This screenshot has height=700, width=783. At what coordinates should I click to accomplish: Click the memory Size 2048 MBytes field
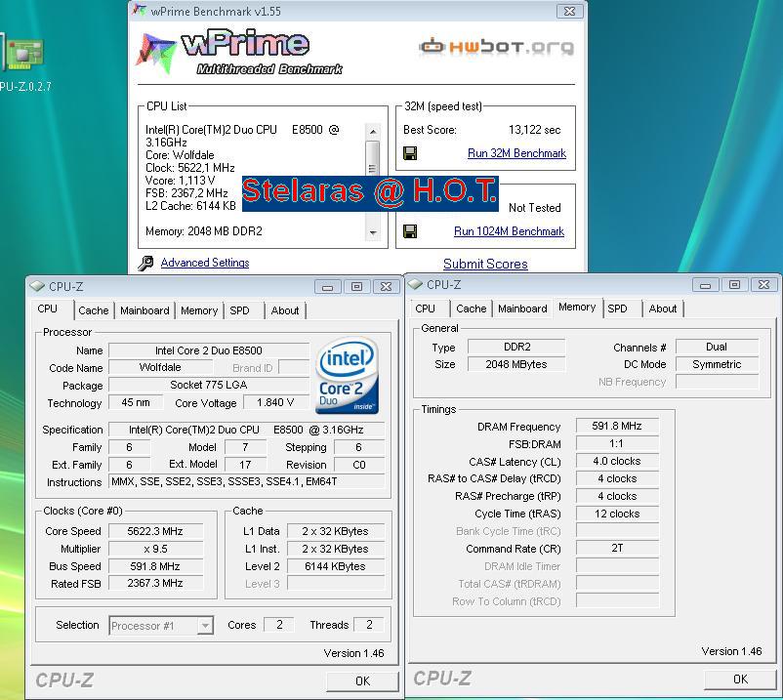[x=516, y=364]
